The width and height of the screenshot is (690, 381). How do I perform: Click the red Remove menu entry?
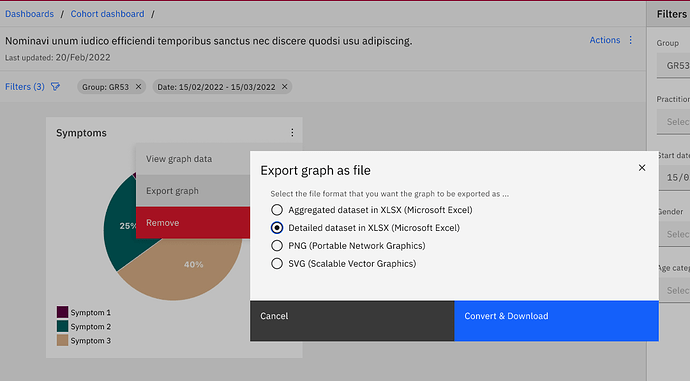click(x=193, y=223)
